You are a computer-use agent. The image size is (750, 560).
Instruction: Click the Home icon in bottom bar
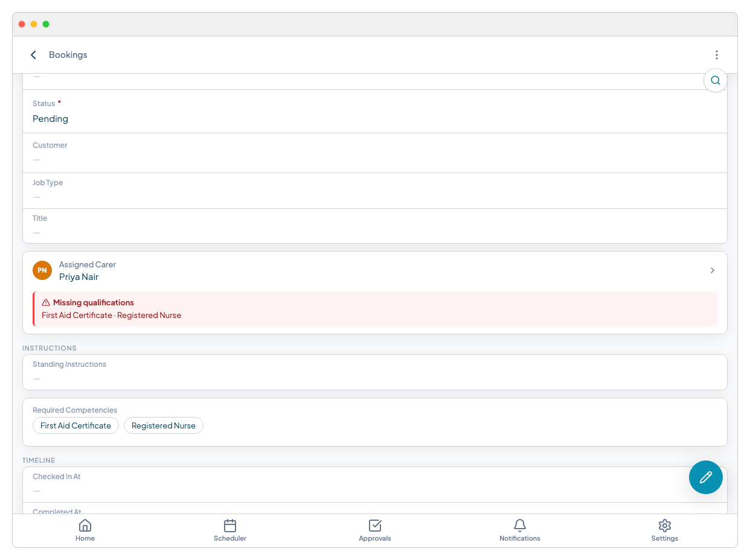(85, 526)
